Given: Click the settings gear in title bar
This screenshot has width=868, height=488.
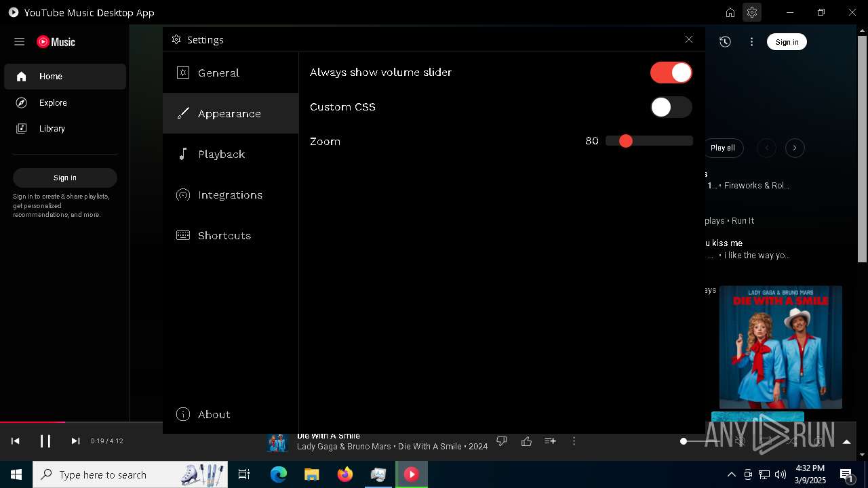Looking at the screenshot, I should point(752,12).
